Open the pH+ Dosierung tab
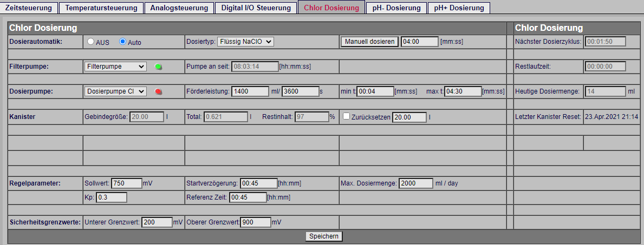Viewport: 644px width, 245px height. point(459,8)
